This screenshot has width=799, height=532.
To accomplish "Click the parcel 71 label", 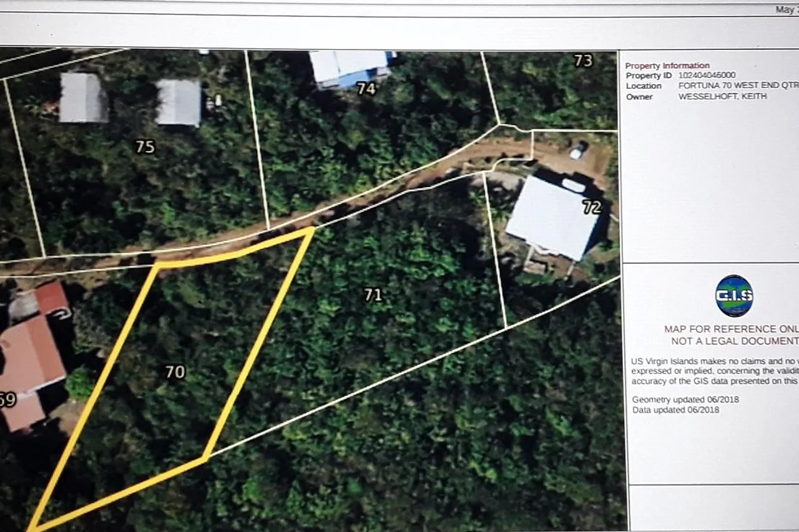I will (x=373, y=294).
